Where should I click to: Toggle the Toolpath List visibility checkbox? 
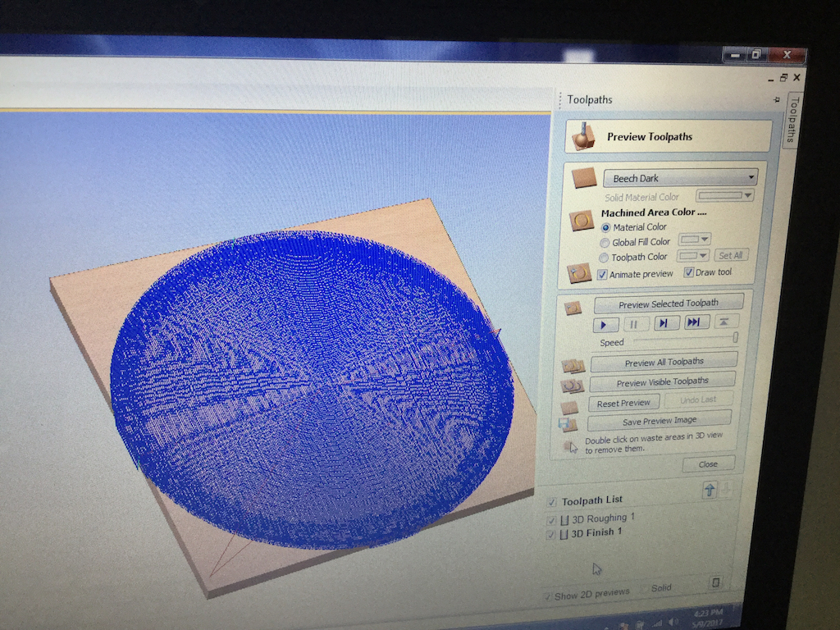552,503
